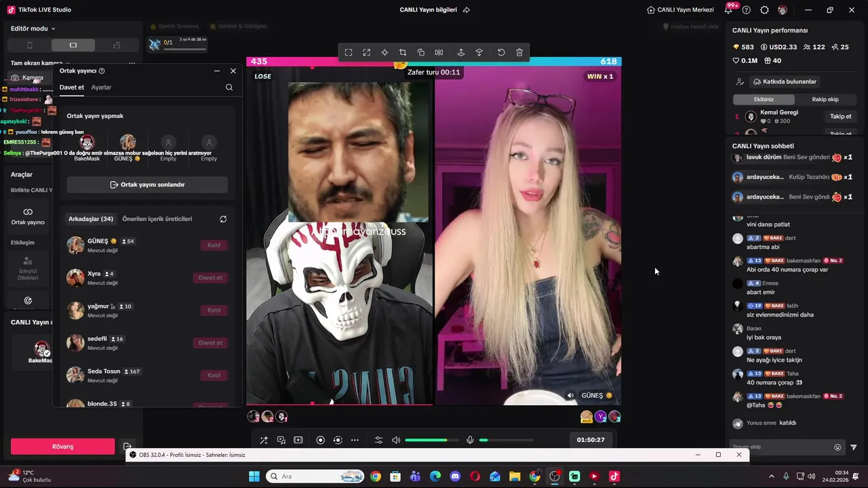This screenshot has height=488, width=868.
Task: Click the Rövanş button
Action: point(62,447)
